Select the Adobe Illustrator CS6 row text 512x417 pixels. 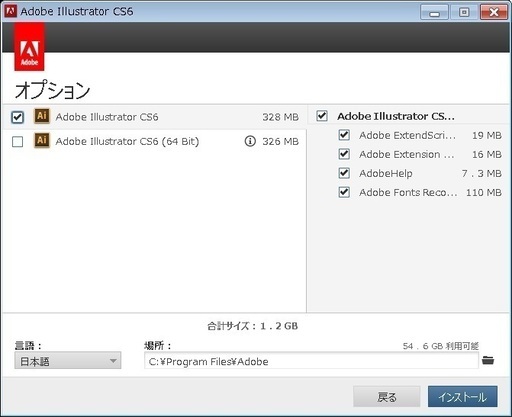pos(107,117)
